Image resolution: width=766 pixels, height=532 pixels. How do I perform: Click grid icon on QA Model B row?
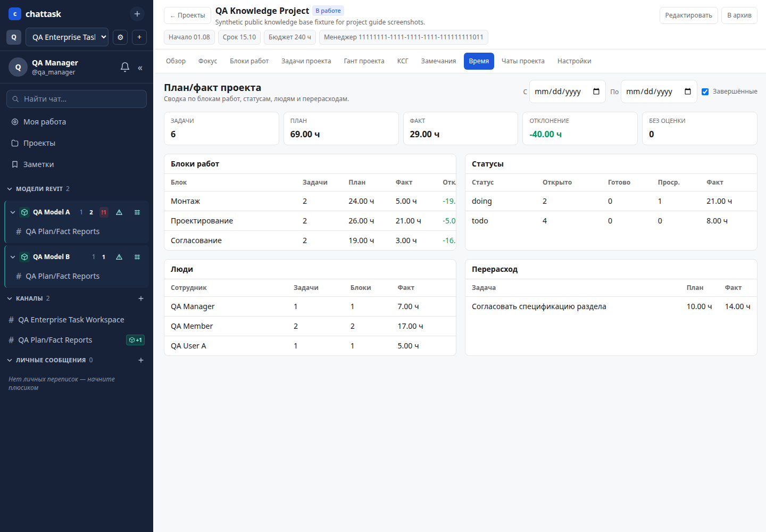tap(137, 257)
